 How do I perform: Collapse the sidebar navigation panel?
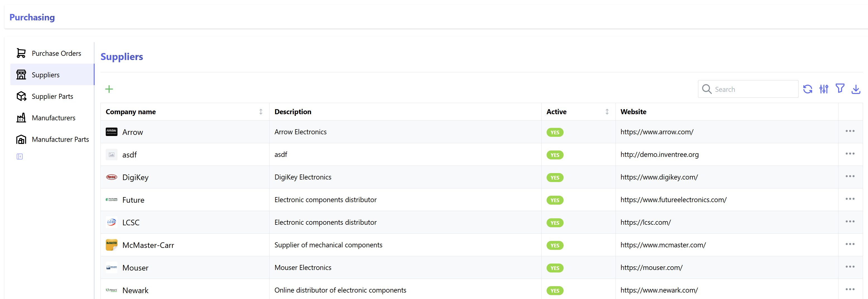pos(20,156)
